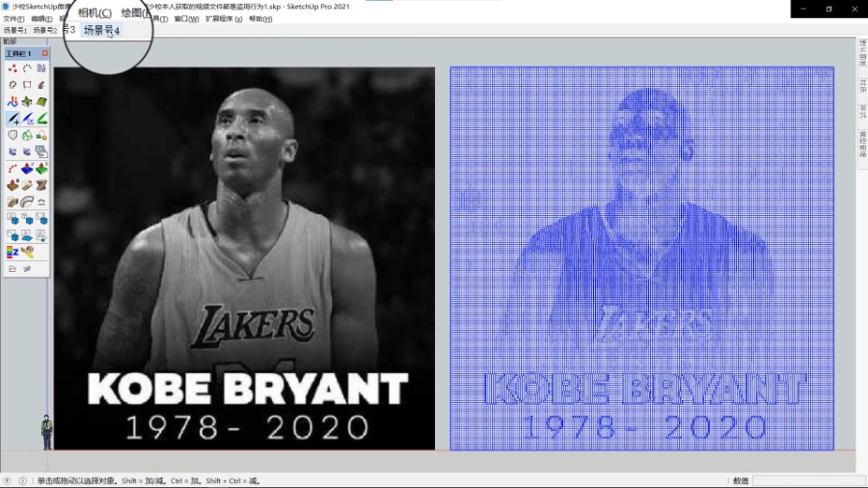Viewport: 868px width, 488px height.
Task: Click the green crystal mesh icon
Action: click(27, 135)
